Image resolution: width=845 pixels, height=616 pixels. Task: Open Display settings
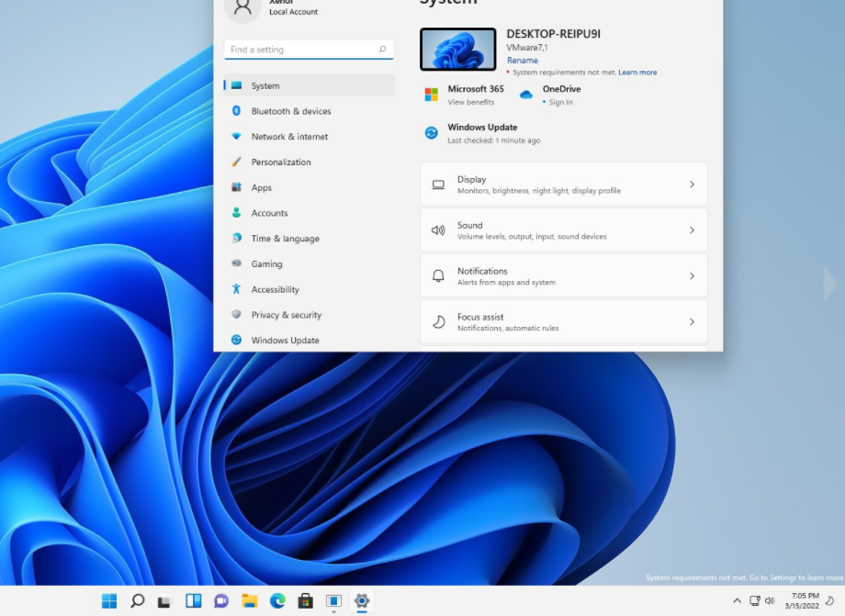coord(564,185)
